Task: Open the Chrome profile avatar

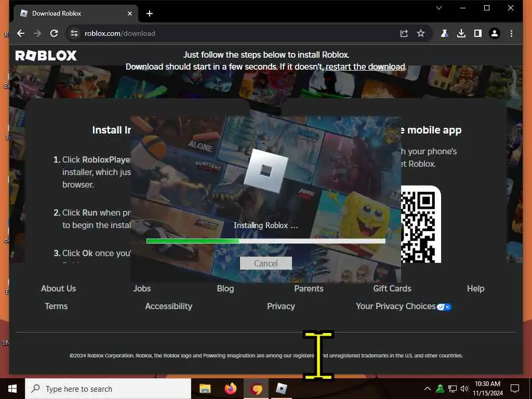Action: [495, 33]
